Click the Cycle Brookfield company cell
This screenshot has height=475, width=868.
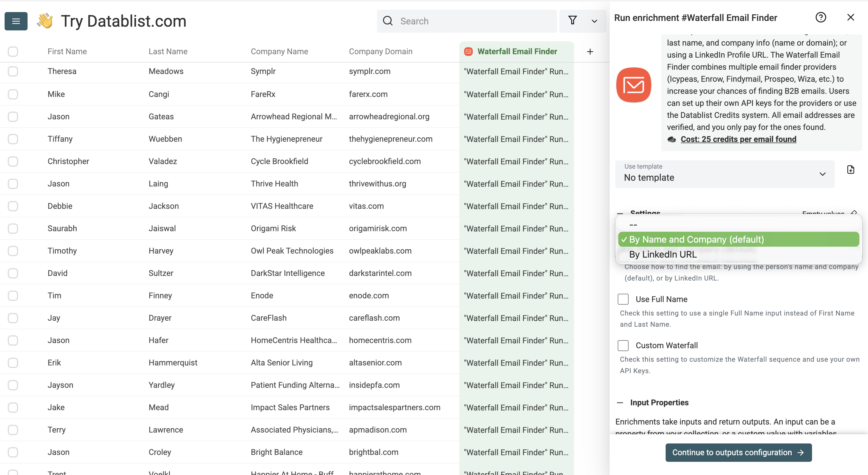[x=279, y=161]
